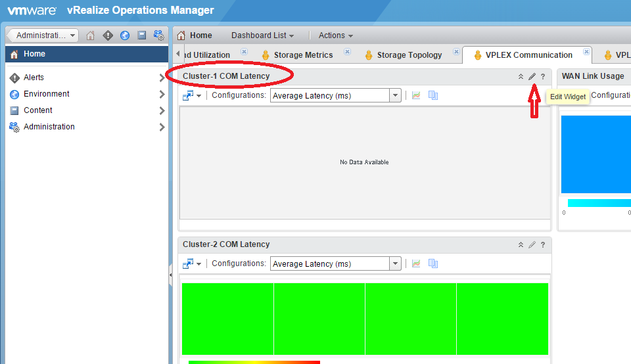Select Administration in the navigation panel
This screenshot has width=631, height=364.
(x=87, y=127)
